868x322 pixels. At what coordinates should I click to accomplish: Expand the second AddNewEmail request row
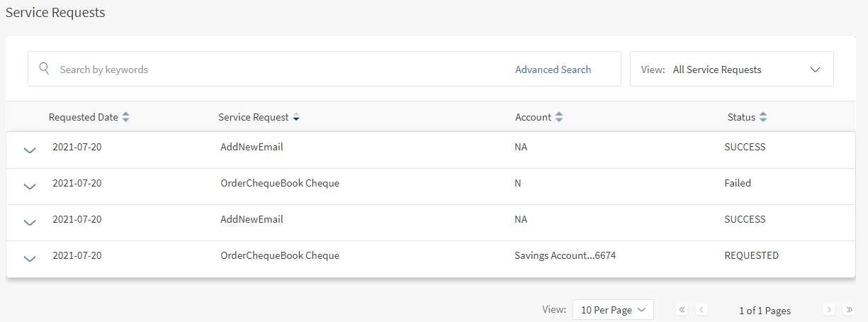29,222
